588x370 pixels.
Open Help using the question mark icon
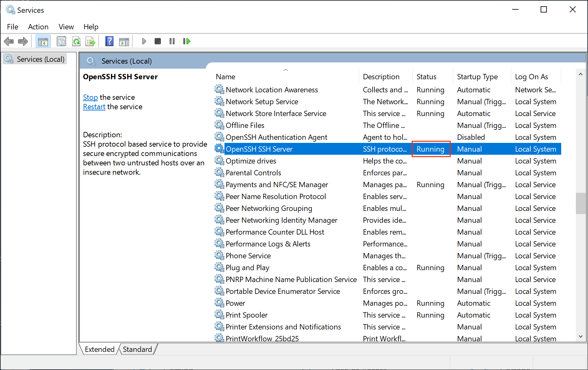click(x=109, y=41)
